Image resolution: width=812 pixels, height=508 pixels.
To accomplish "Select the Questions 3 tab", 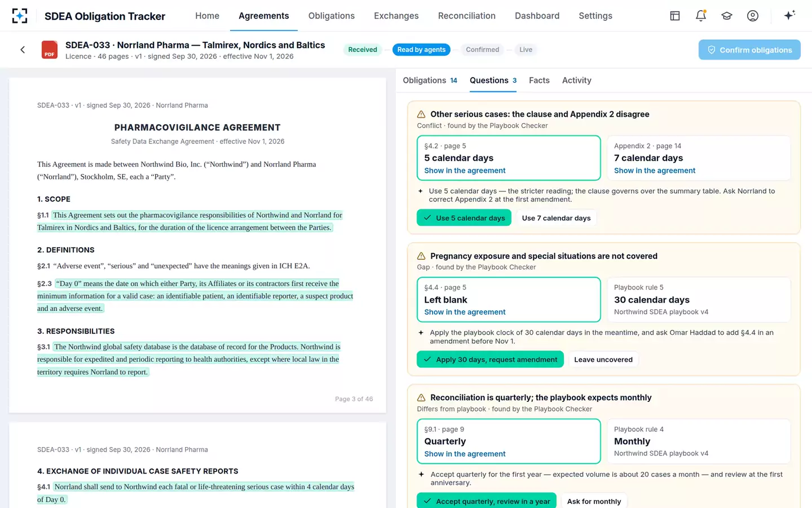I will click(493, 80).
